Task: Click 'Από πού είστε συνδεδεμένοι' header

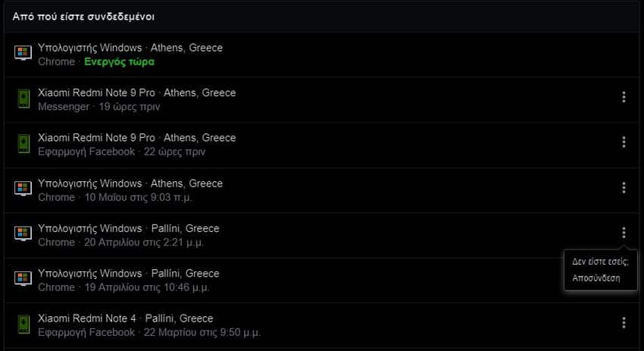Action: [83, 16]
